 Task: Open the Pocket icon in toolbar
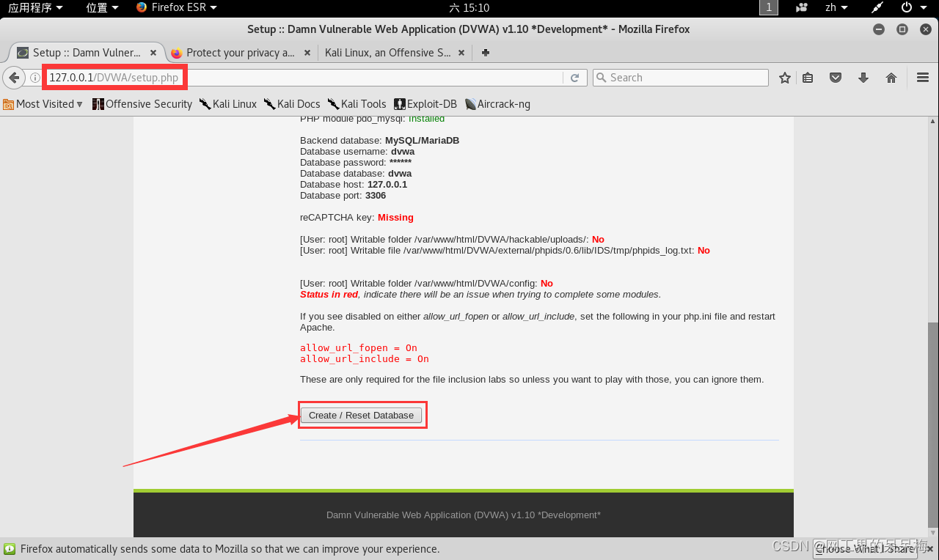[x=836, y=78]
